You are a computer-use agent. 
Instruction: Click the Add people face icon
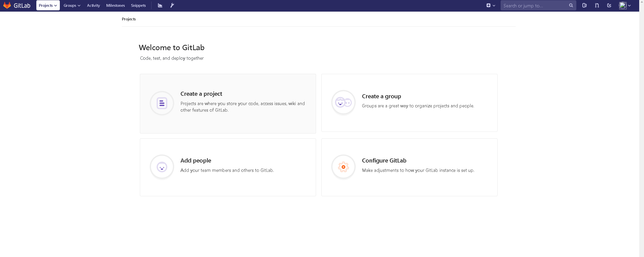[x=162, y=167]
